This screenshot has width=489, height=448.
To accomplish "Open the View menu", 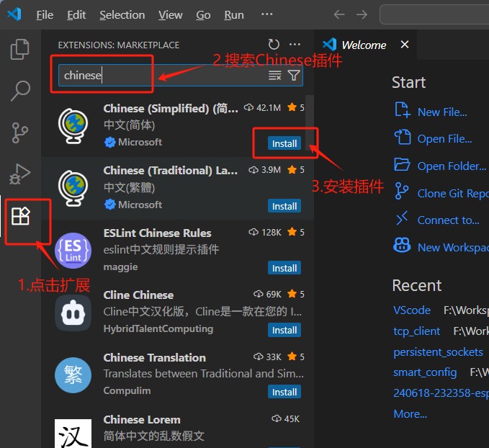I will point(170,14).
